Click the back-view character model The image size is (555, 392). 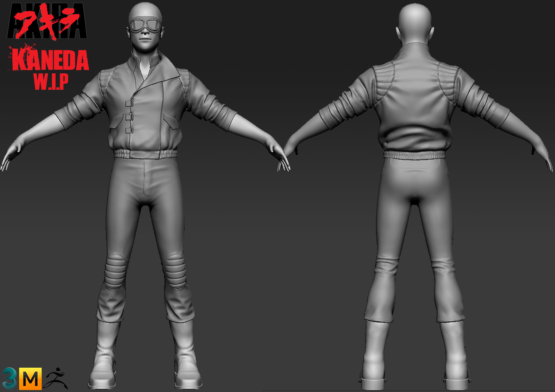pyautogui.click(x=415, y=196)
